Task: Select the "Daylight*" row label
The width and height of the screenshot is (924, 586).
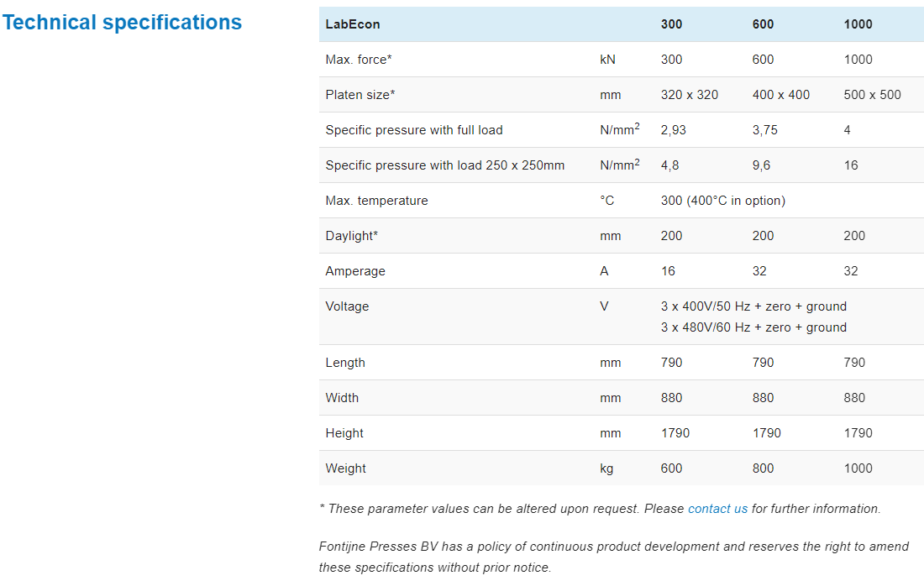Action: tap(352, 236)
